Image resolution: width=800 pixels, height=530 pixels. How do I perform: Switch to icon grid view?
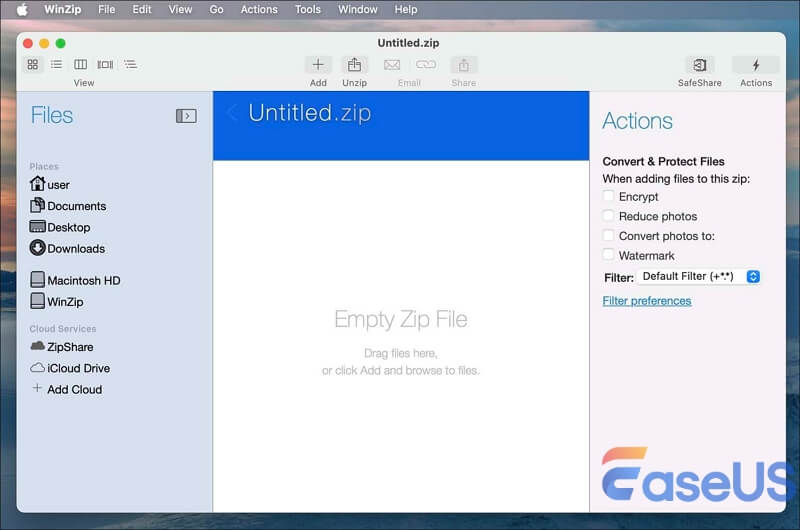click(33, 64)
